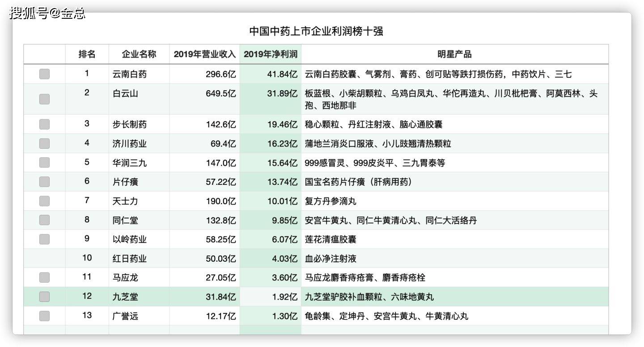Tick the 马应龙 row checkbox
644x347 pixels.
(x=44, y=277)
